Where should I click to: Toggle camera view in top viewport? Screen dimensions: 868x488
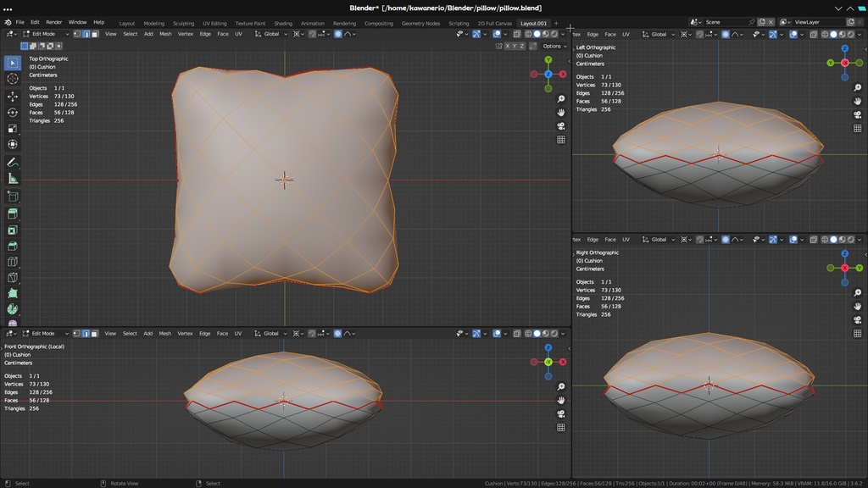(x=561, y=126)
